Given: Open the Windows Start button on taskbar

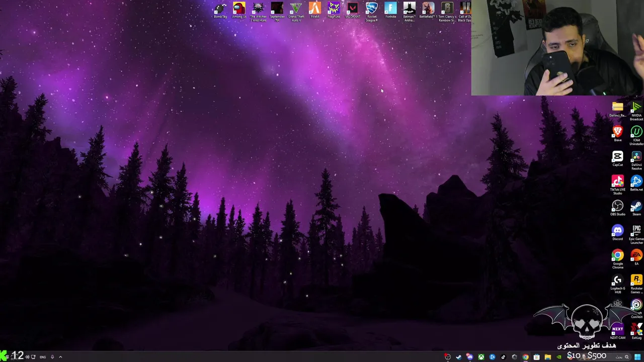Looking at the screenshot, I should point(637,357).
